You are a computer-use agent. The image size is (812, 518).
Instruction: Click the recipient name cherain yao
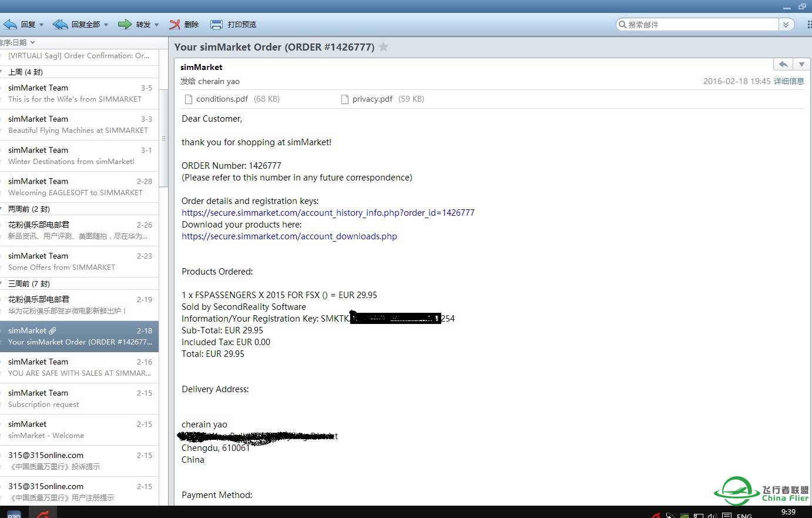tap(219, 81)
